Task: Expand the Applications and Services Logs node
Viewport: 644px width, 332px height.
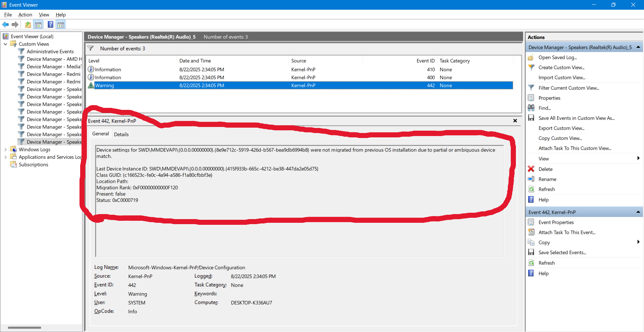Action: 5,157
